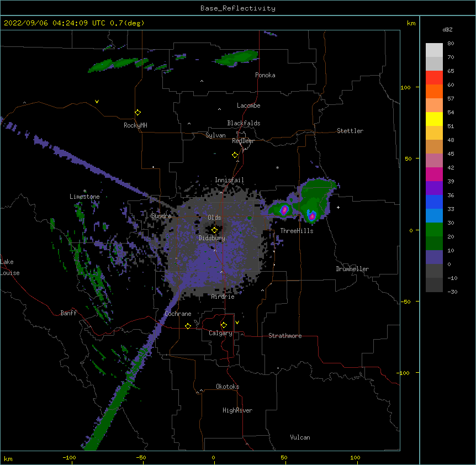Click the Vulcan city label
The image size is (476, 465).
[300, 437]
